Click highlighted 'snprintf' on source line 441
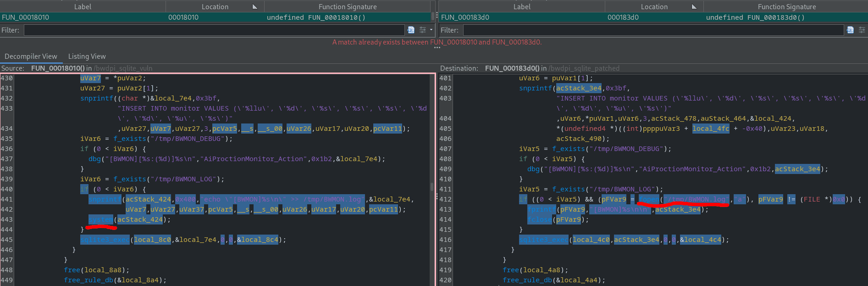Screen dimensions: 868x286 point(105,199)
